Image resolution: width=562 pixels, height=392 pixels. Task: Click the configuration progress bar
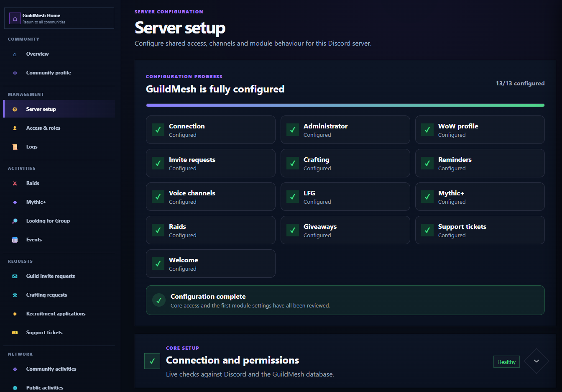(x=345, y=105)
